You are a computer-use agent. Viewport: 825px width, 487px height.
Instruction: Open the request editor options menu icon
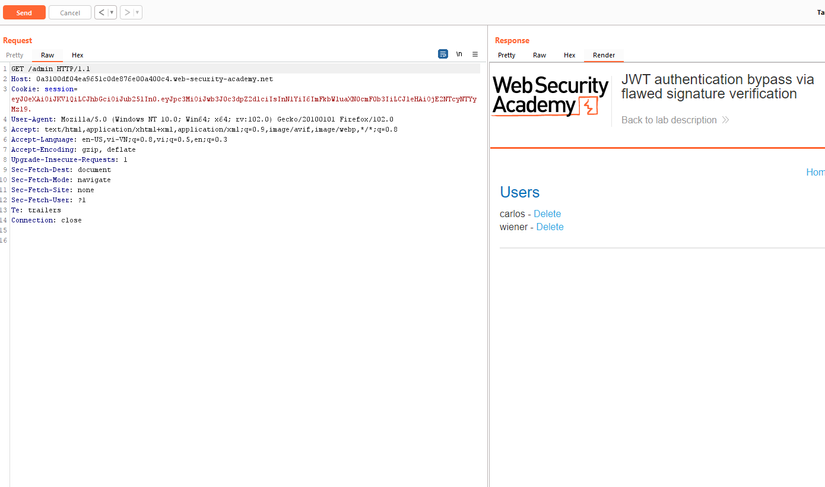475,54
